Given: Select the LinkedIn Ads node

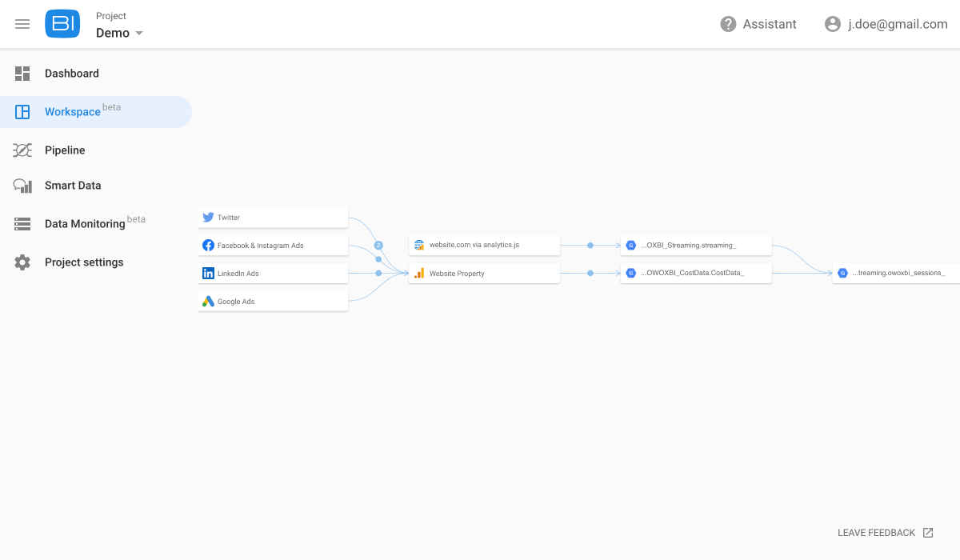Looking at the screenshot, I should coord(273,274).
